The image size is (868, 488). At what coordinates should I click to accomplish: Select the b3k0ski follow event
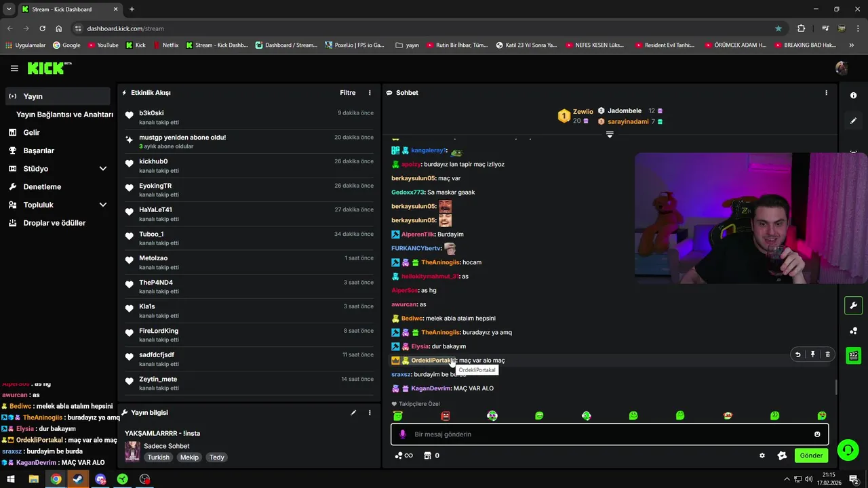point(249,117)
